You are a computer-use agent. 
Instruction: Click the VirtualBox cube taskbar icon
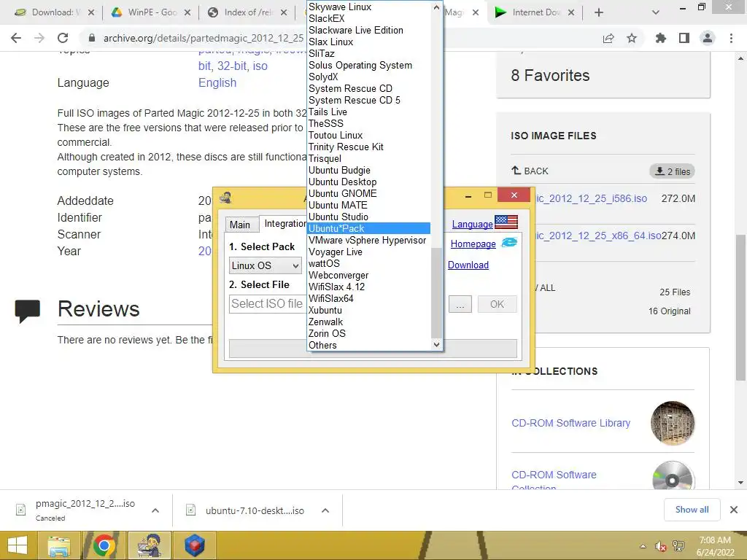(194, 545)
